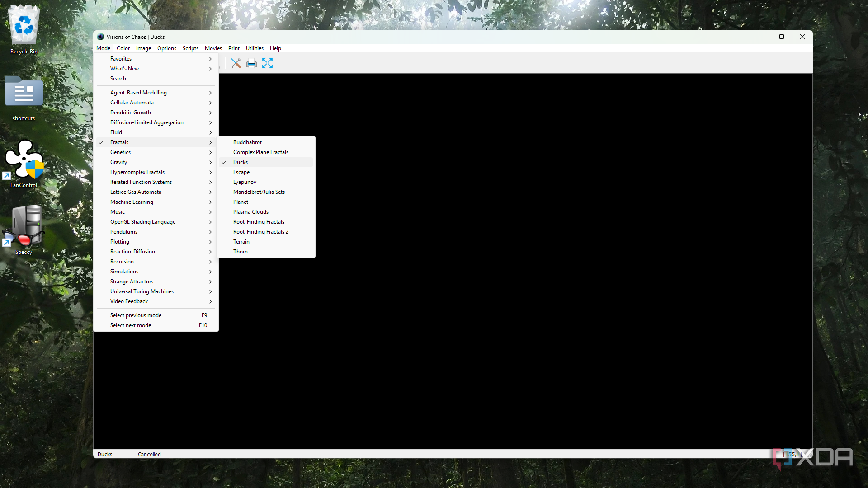This screenshot has width=868, height=488.
Task: Click the Ducks status bar label
Action: coord(105,455)
